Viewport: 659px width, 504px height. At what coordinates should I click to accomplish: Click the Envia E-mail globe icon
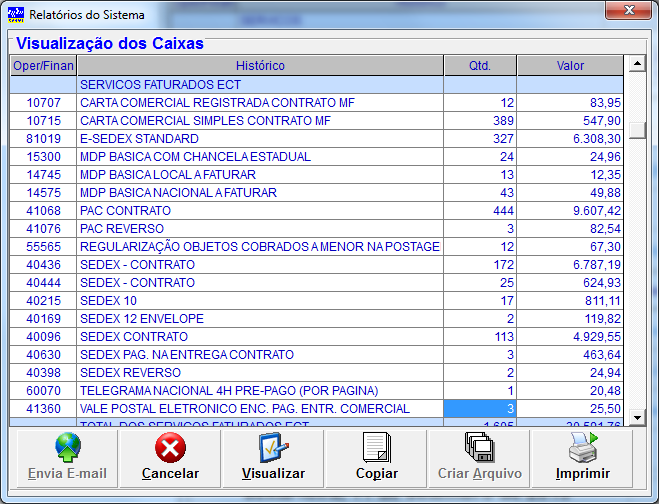tap(67, 448)
